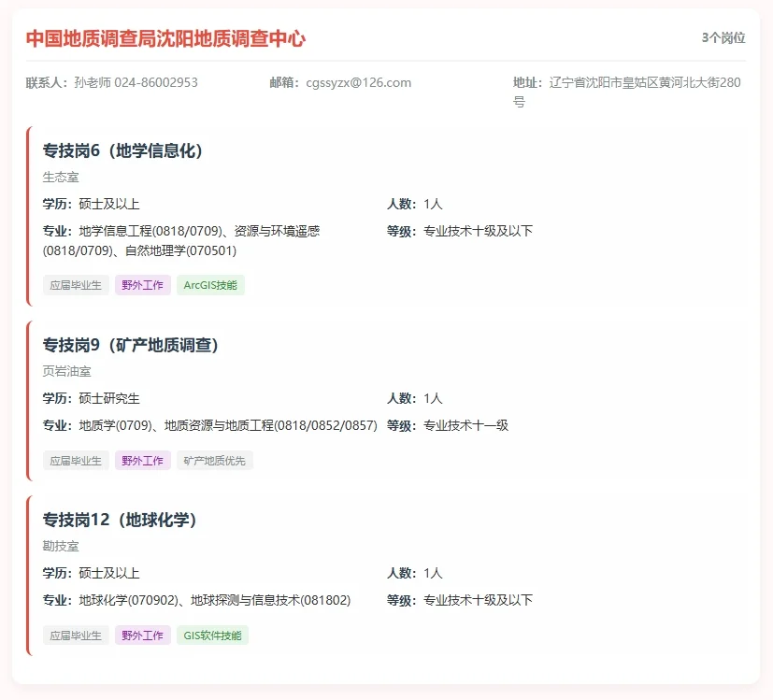Click 专业技术十级及以下 in 专技岗6 card
773x700 pixels.
pyautogui.click(x=479, y=231)
